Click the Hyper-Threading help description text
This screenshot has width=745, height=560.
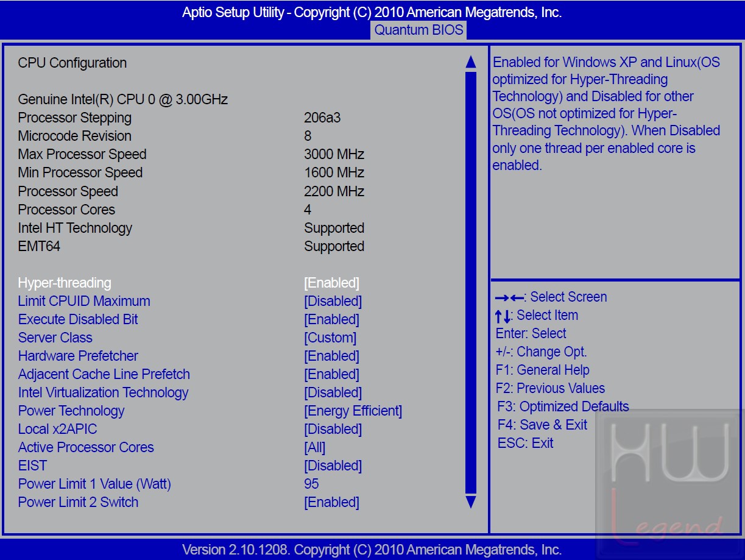[607, 113]
